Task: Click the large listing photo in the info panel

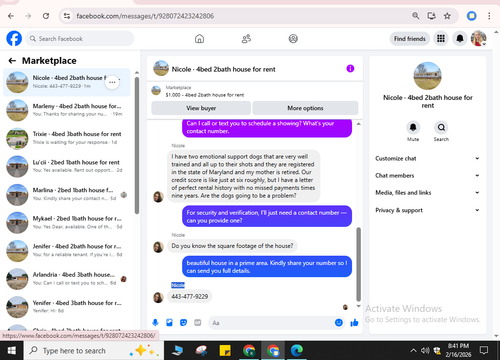Action: tap(427, 76)
